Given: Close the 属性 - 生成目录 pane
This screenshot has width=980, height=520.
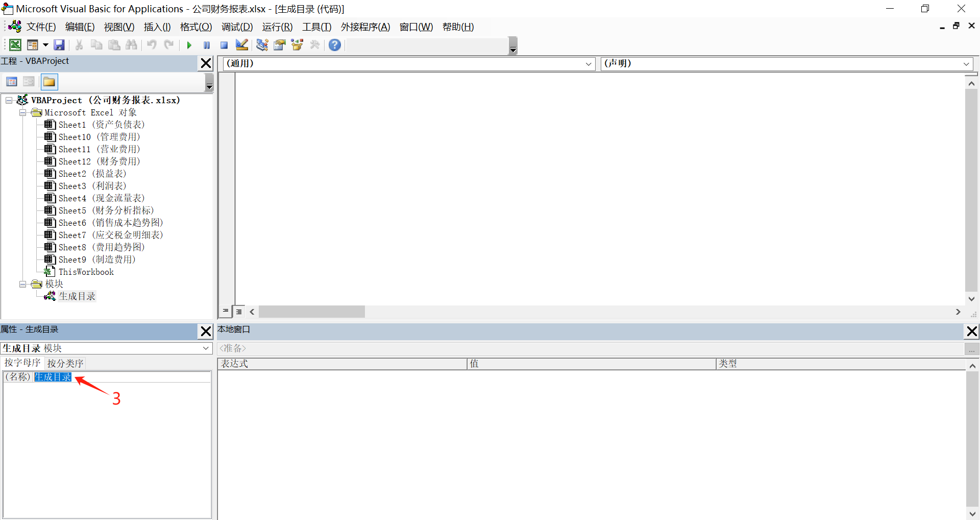Looking at the screenshot, I should [x=206, y=332].
